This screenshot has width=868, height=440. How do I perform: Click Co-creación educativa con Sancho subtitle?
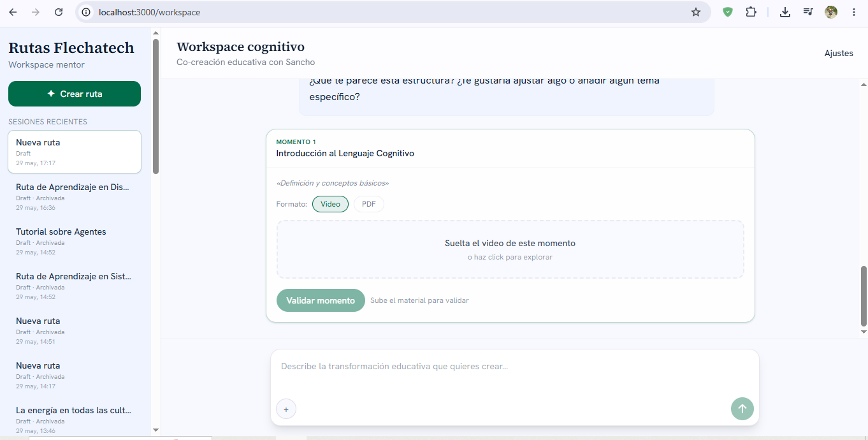245,62
